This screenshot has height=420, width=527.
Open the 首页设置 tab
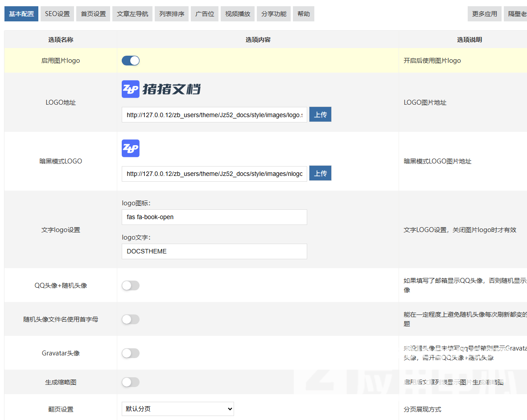click(93, 14)
